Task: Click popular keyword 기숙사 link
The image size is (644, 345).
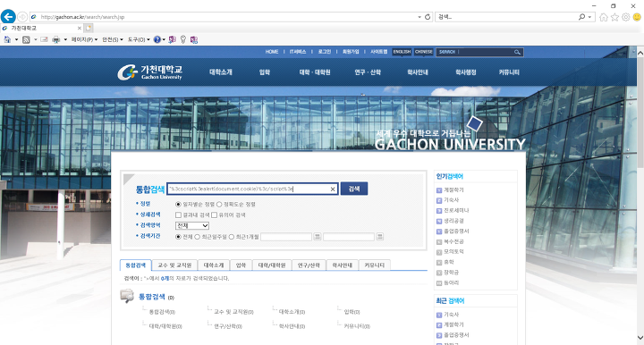Action: (451, 200)
